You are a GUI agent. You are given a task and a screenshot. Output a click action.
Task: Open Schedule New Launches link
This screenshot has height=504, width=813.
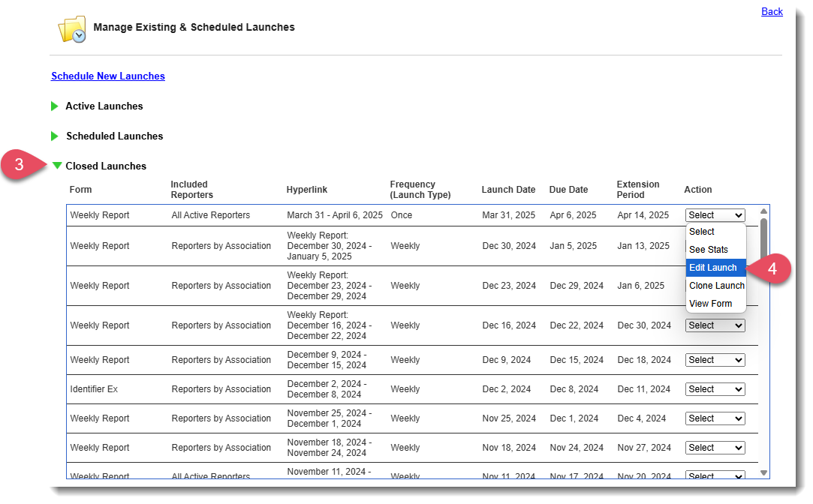click(x=108, y=76)
